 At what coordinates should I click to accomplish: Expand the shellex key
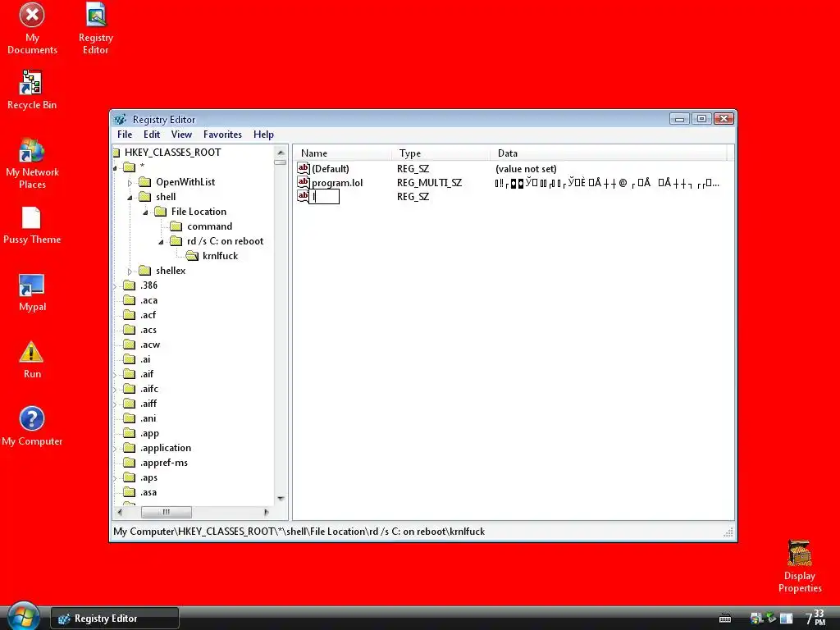(x=130, y=272)
